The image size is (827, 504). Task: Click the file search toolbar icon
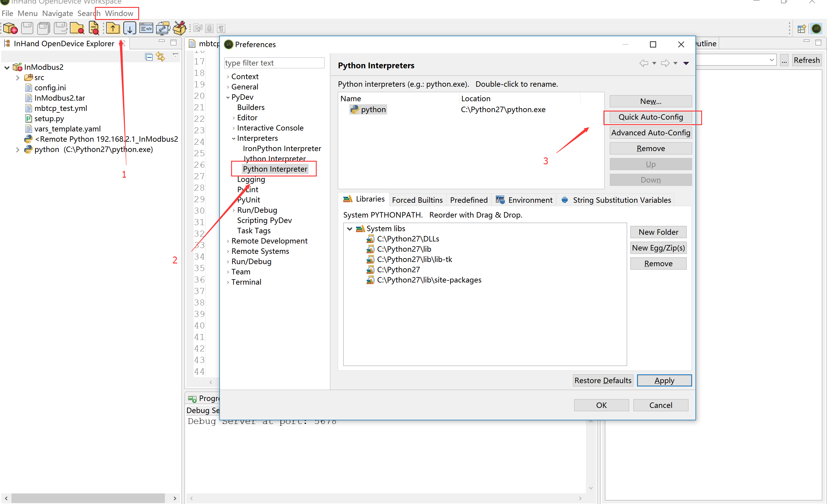[x=94, y=28]
